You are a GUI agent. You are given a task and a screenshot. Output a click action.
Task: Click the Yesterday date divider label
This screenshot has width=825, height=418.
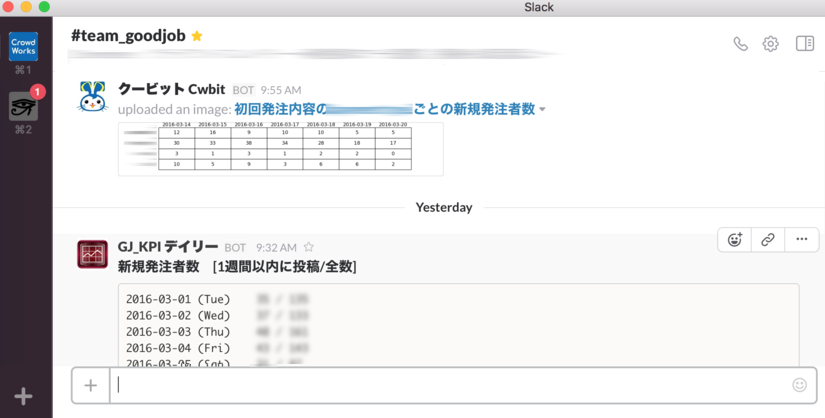coord(444,207)
